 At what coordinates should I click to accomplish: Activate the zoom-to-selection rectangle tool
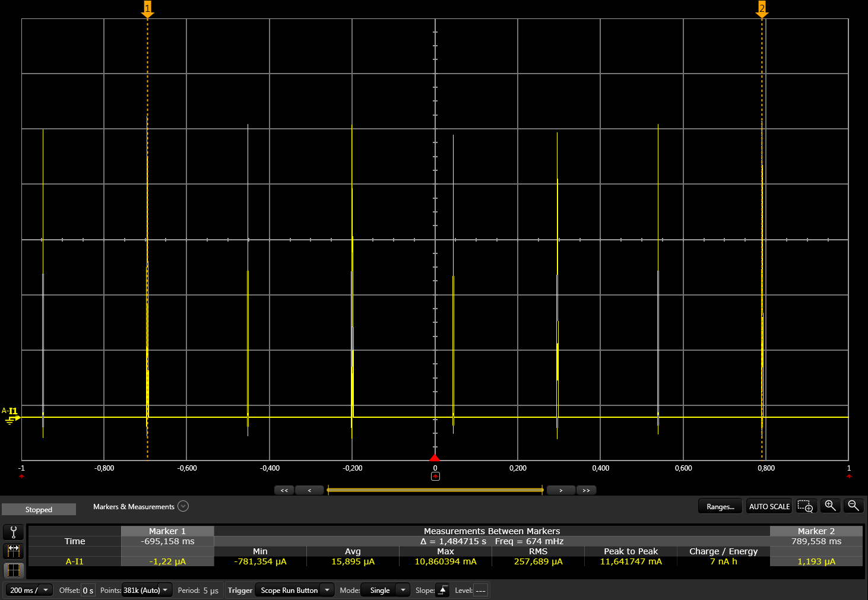pyautogui.click(x=805, y=506)
